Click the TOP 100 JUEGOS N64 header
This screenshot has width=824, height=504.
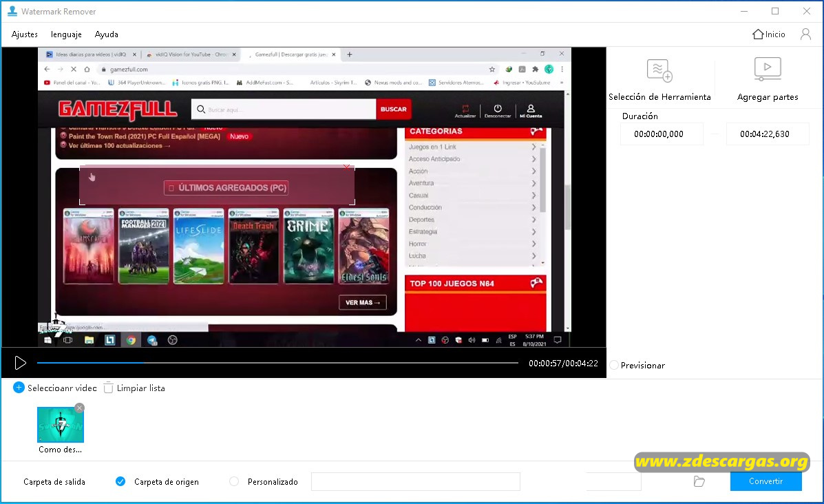point(476,283)
